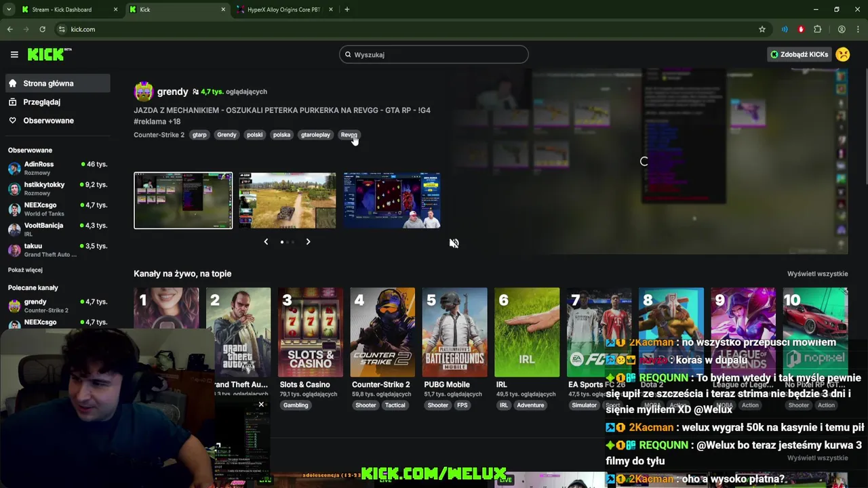Click the Adventure tag
The height and width of the screenshot is (488, 868).
coord(530,405)
